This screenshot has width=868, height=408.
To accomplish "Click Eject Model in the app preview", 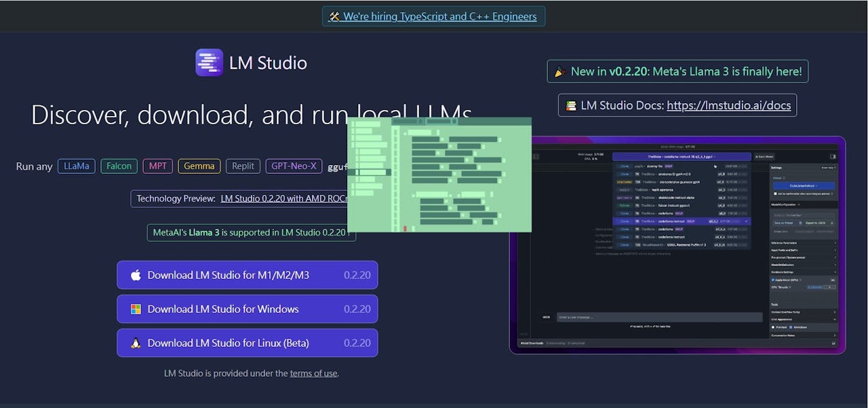I will click(x=764, y=156).
